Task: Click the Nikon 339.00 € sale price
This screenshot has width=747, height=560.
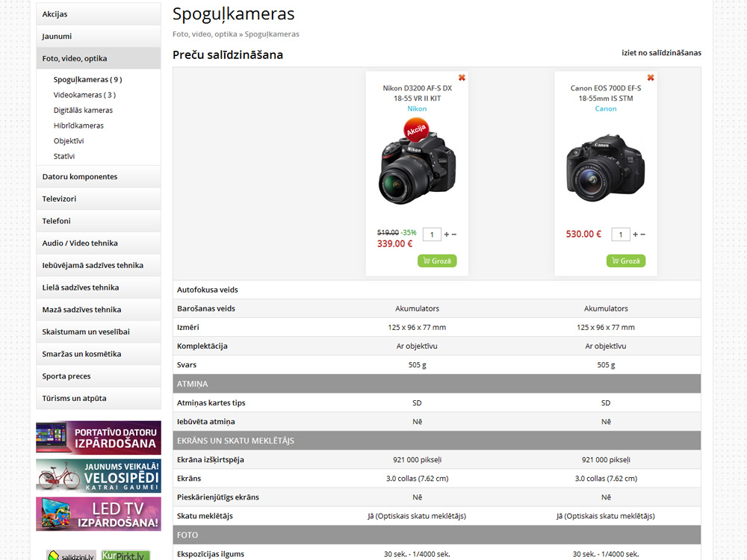Action: point(394,244)
